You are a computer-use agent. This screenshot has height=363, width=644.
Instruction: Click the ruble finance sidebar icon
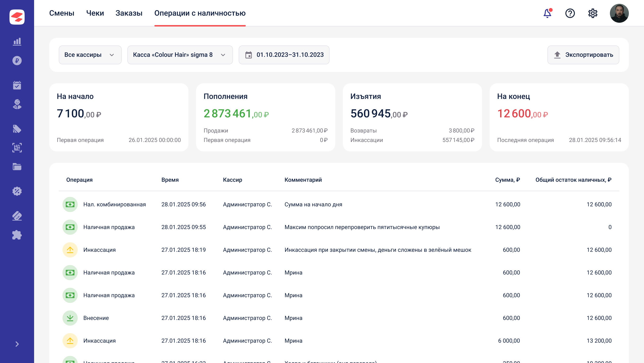[x=17, y=60]
